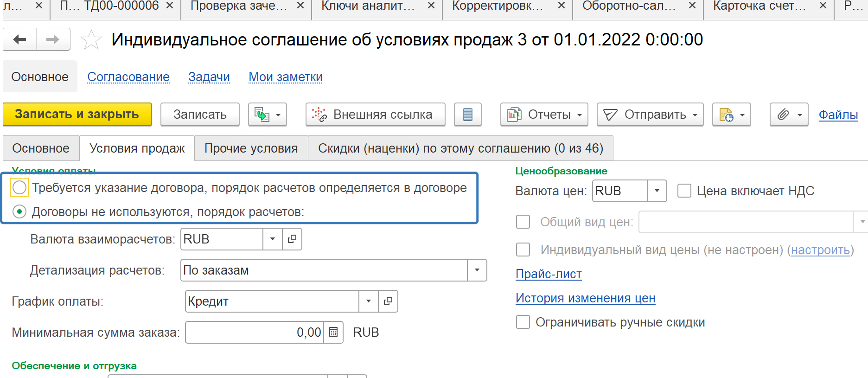Go back with the left arrow button
The image size is (868, 378).
pos(20,39)
